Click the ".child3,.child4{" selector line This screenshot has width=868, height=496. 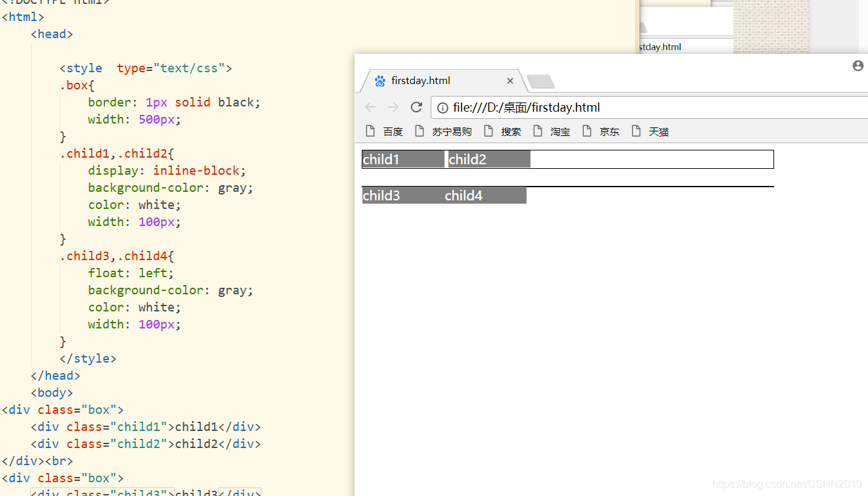tap(117, 256)
